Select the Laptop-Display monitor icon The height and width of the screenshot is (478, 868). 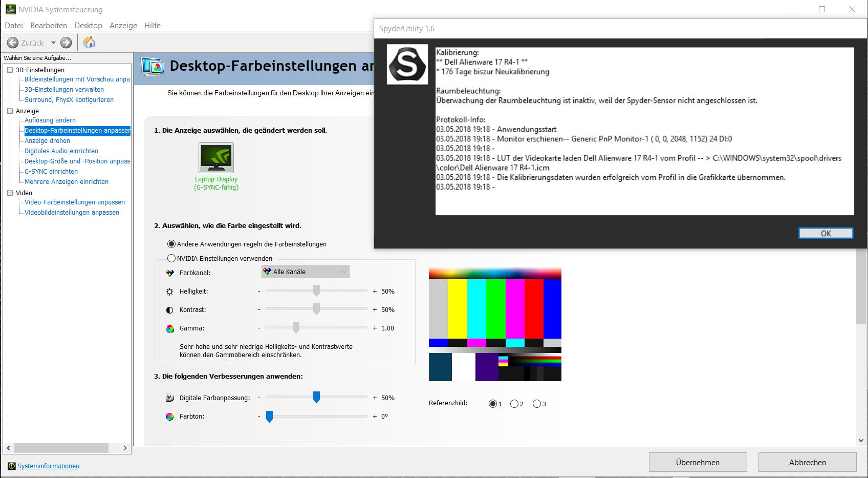click(216, 158)
